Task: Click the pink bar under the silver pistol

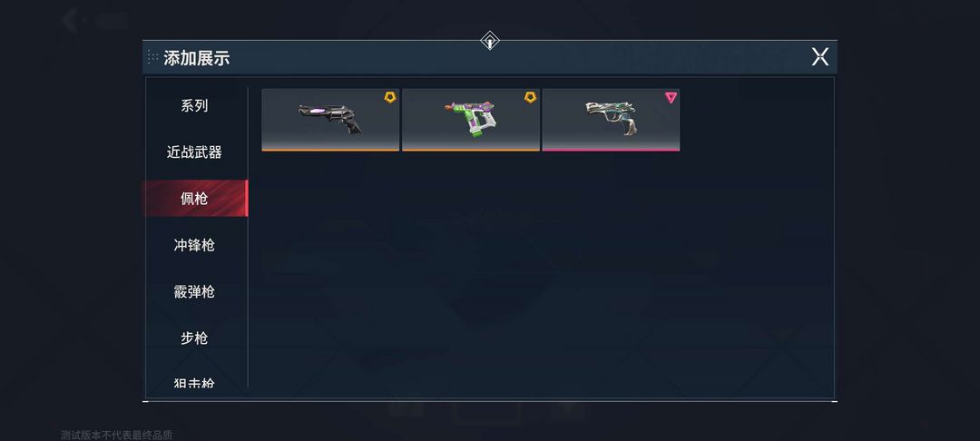Action: [x=611, y=150]
